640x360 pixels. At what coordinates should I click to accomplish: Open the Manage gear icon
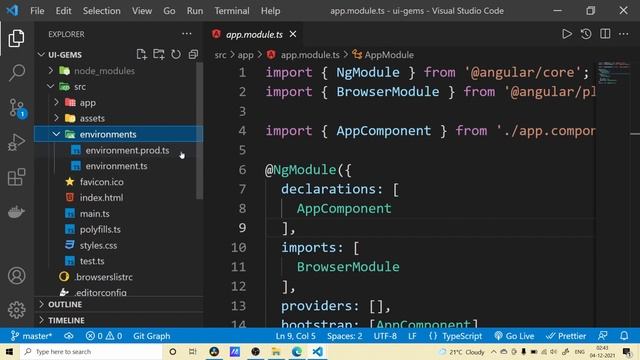(16, 310)
